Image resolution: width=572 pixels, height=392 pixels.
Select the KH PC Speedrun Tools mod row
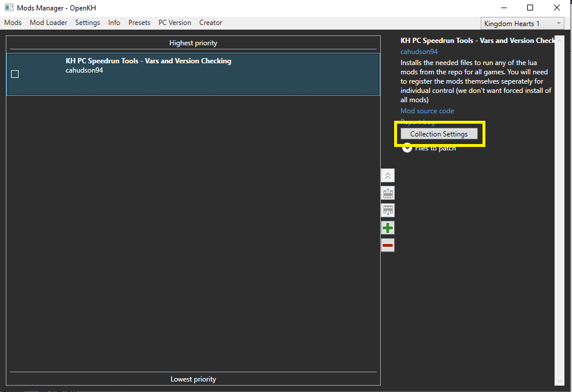tap(193, 74)
